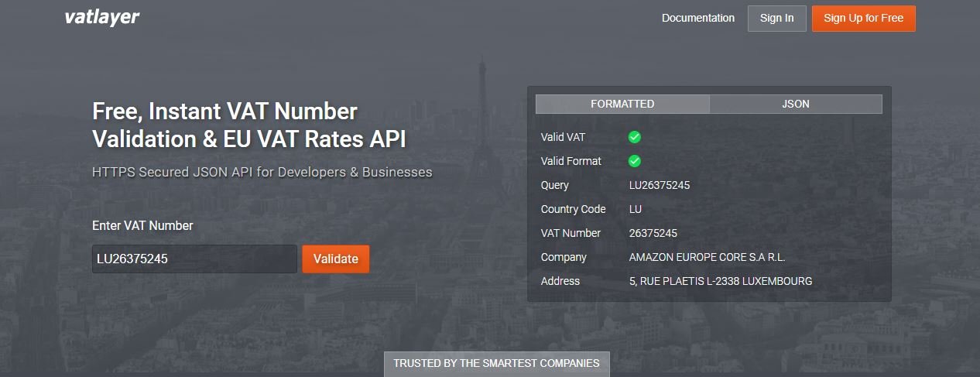Click the VAT Number result label
Viewport: 980px width, 377px height.
pos(571,233)
